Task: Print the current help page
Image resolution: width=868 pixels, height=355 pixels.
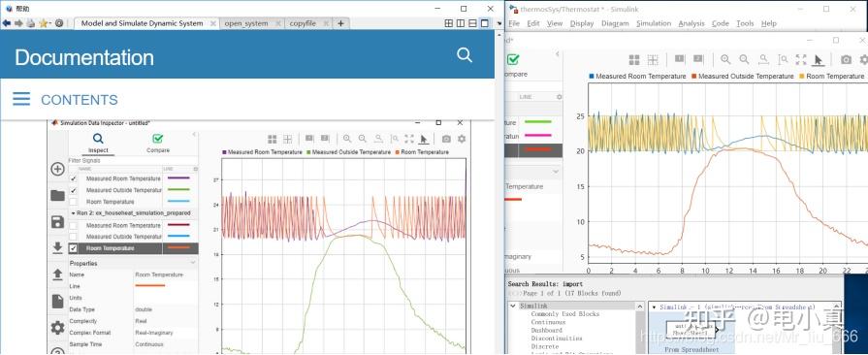Action: 30,23
